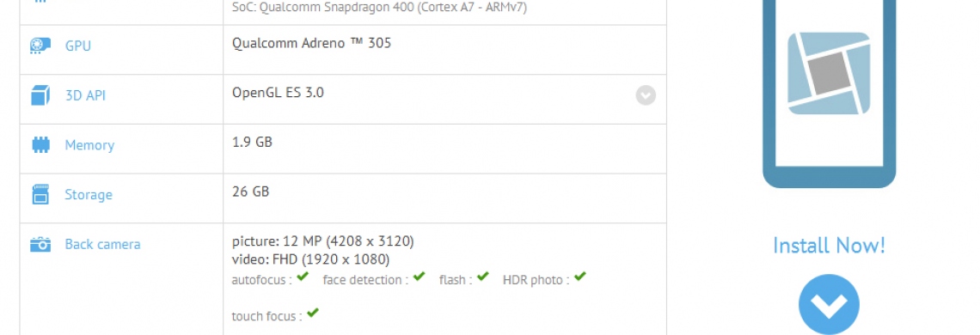The image size is (980, 335).
Task: Click the Back camera icon
Action: click(x=40, y=244)
